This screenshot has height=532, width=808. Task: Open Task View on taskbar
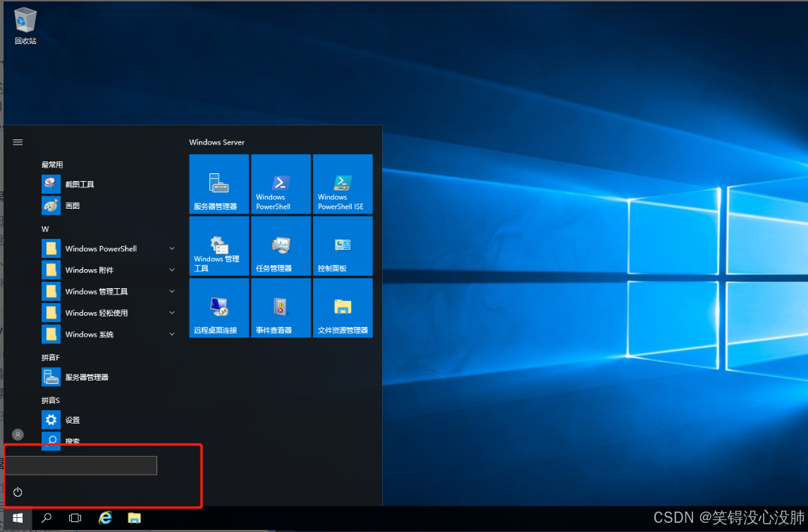[x=75, y=518]
